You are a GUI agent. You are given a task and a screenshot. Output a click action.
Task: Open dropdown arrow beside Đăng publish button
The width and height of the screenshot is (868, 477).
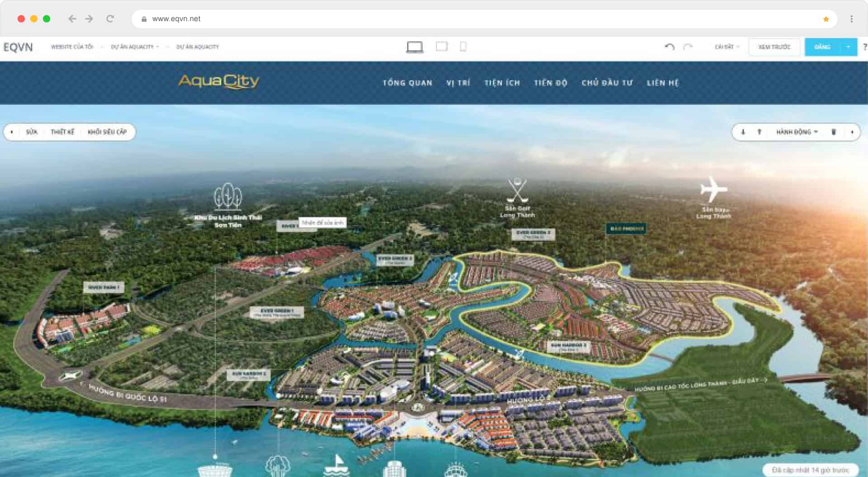coord(848,47)
